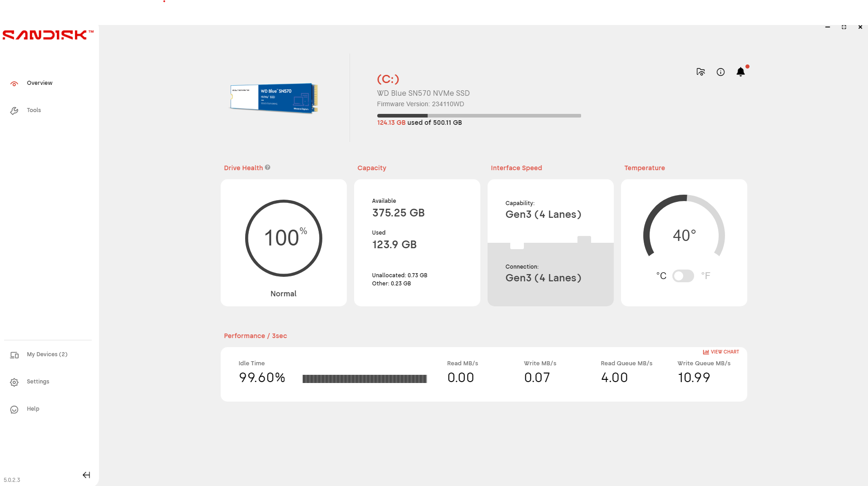
Task: Click the (C:) drive label
Action: [x=388, y=79]
